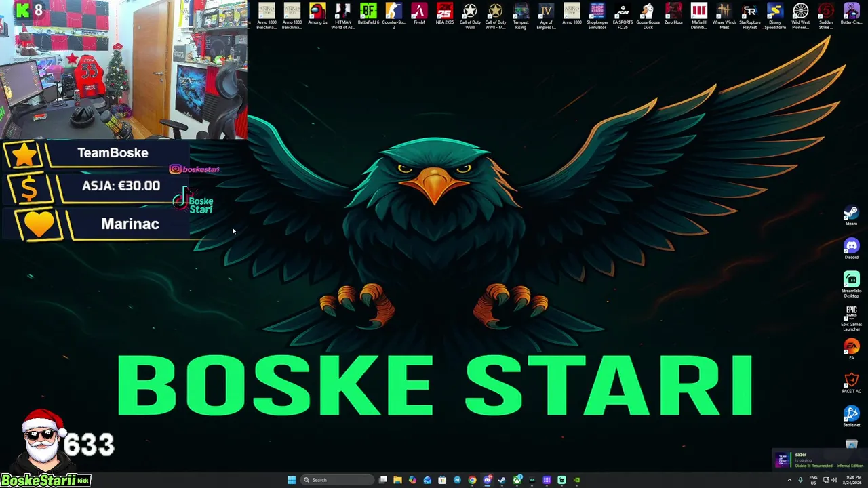Open the Where Winds Meet shortcut
The width and height of the screenshot is (868, 488).
(x=724, y=16)
